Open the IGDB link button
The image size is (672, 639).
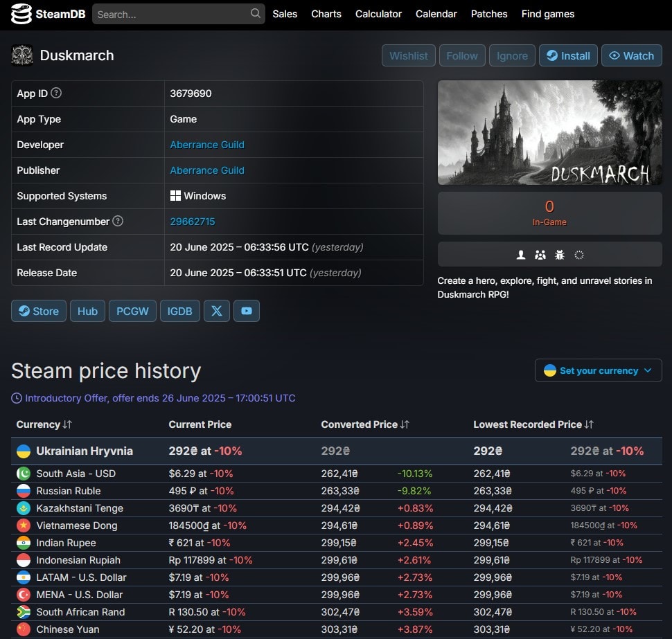click(x=179, y=311)
